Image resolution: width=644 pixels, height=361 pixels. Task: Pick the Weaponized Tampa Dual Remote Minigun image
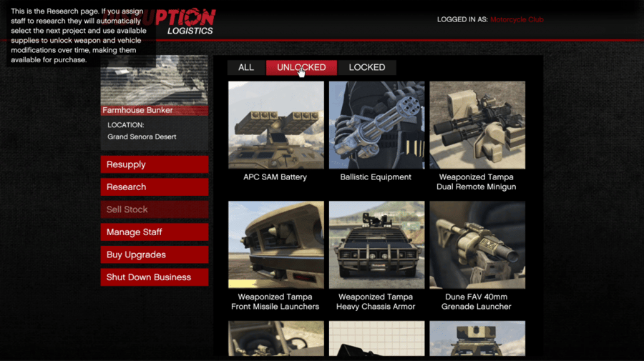coord(477,125)
